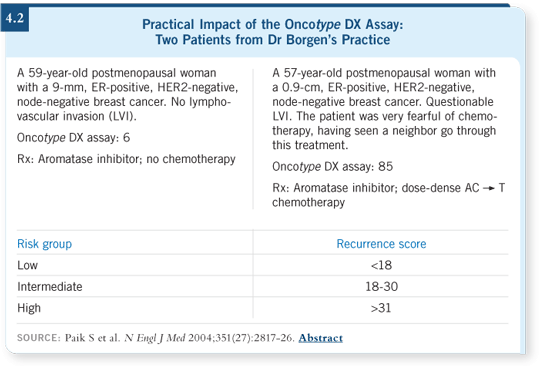Click the Recurrence score column header
This screenshot has width=540, height=366.
point(381,244)
